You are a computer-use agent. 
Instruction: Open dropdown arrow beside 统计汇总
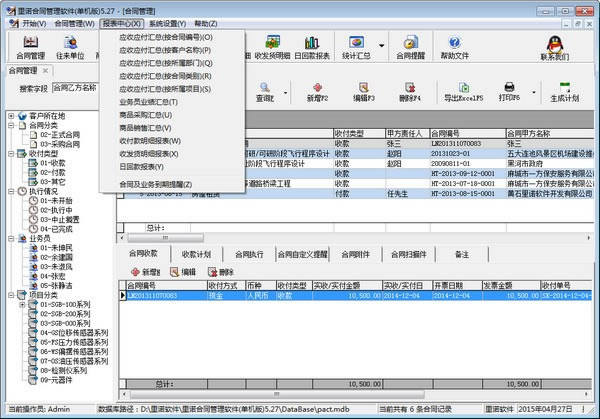[381, 45]
